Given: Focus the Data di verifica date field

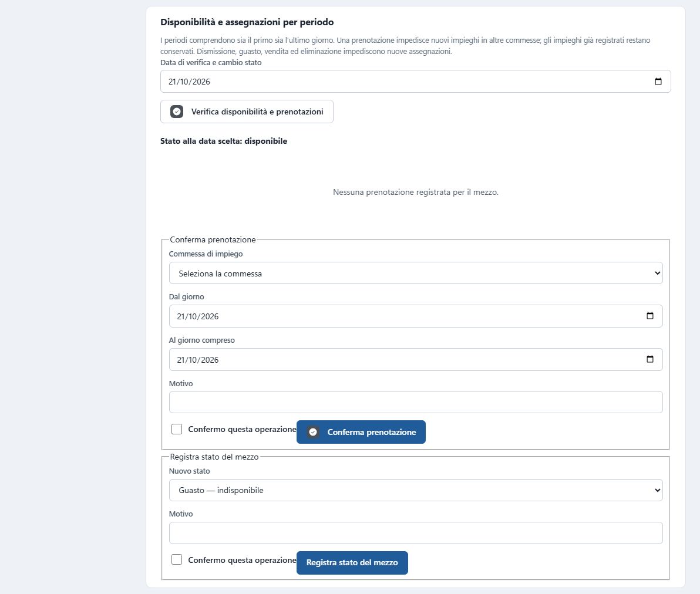Looking at the screenshot, I should (x=416, y=81).
